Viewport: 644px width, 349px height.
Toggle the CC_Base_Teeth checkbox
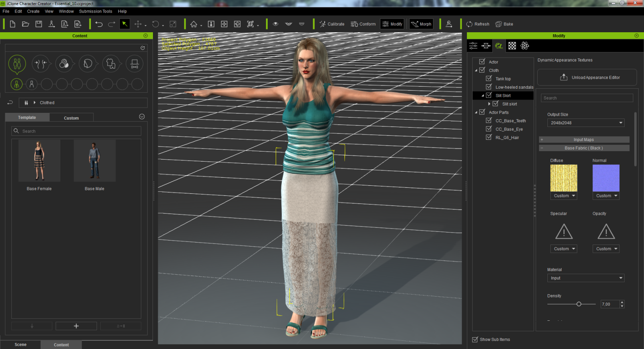pos(489,120)
